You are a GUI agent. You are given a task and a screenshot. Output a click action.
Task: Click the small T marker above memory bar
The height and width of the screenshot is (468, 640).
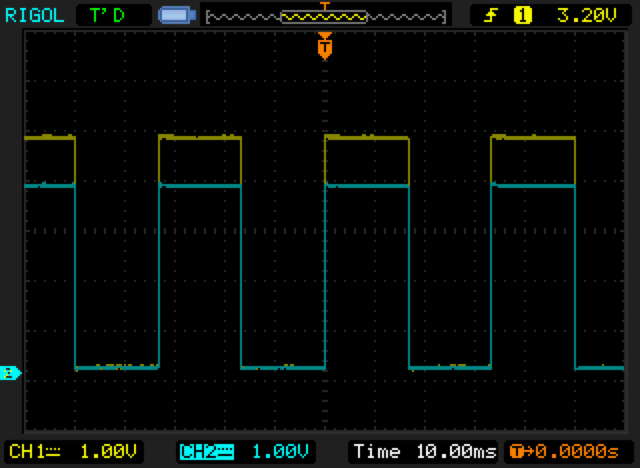[325, 6]
